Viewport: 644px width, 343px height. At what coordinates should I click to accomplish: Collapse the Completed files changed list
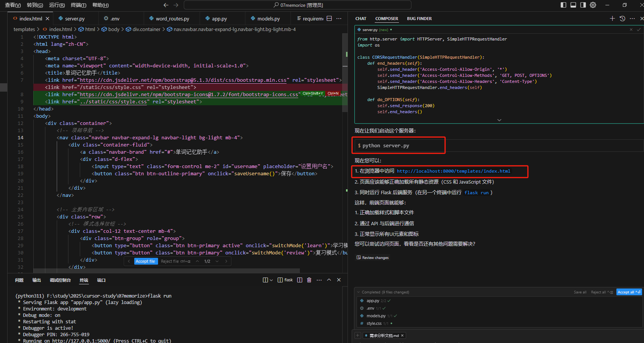pos(358,292)
